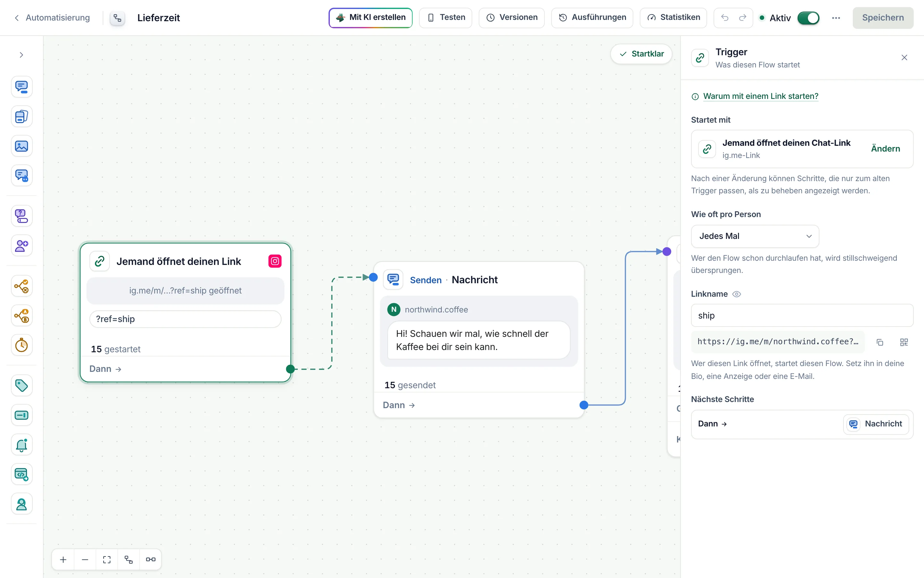Auto-arrange the flow layout
This screenshot has width=924, height=578.
point(129,560)
